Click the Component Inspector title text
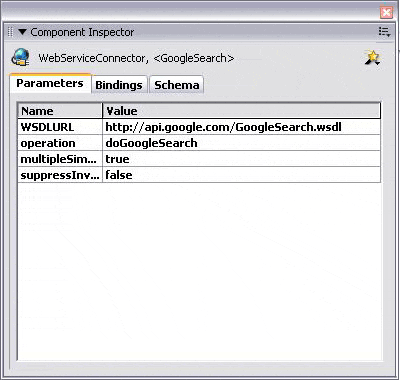The image size is (400, 380). pyautogui.click(x=82, y=32)
